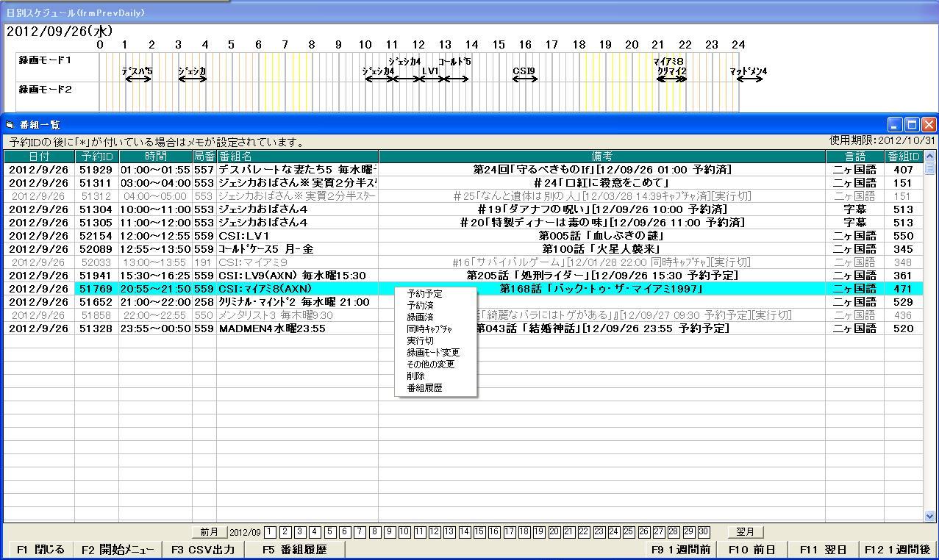Screen dimensions: 939x560
Task: Jump back with F9 1週間前 button
Action: pyautogui.click(x=680, y=550)
